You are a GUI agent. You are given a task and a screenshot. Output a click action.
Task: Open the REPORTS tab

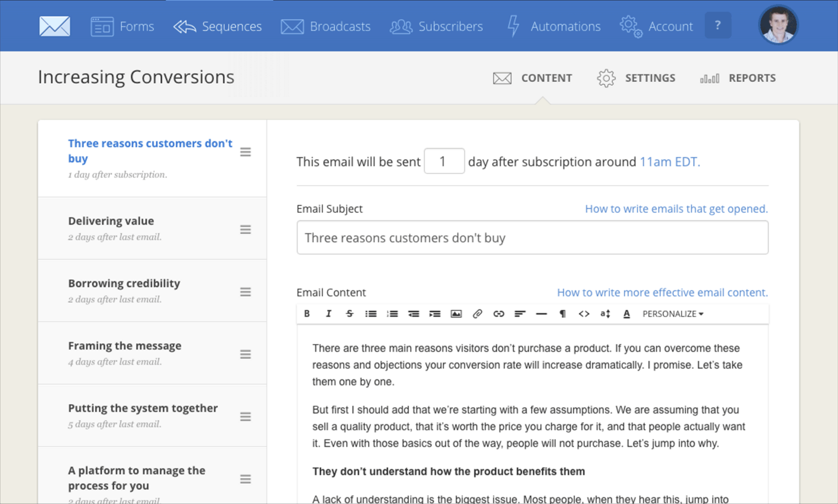[738, 78]
